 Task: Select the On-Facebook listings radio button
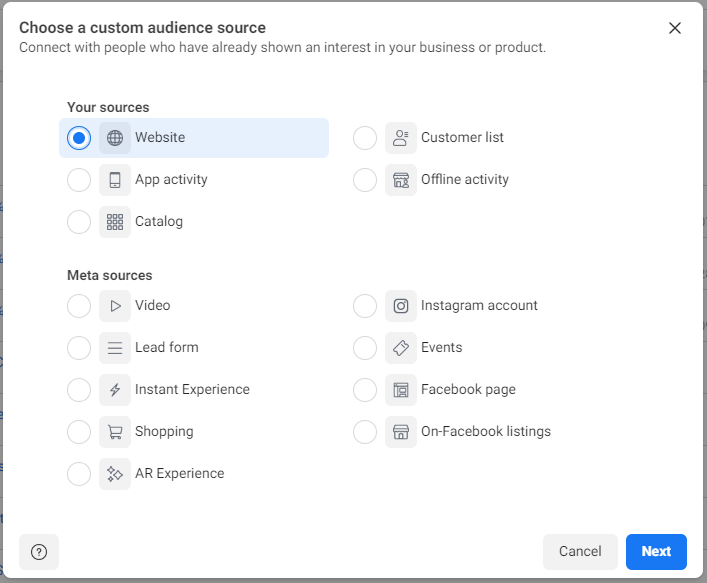pos(365,432)
